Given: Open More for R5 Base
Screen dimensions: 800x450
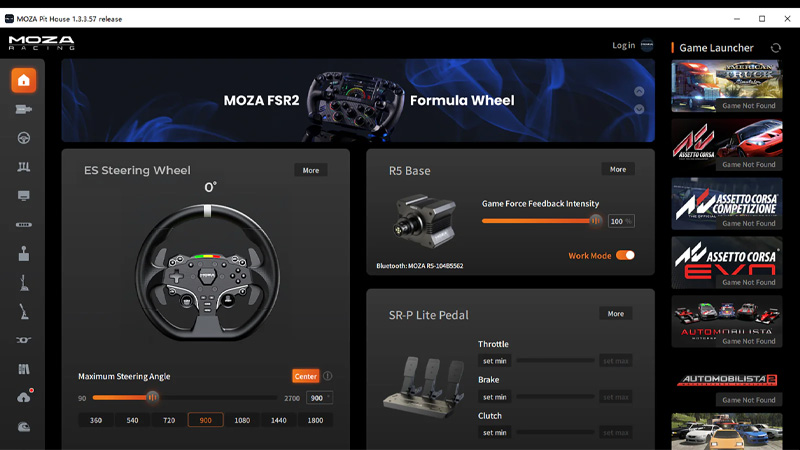Looking at the screenshot, I should point(618,169).
